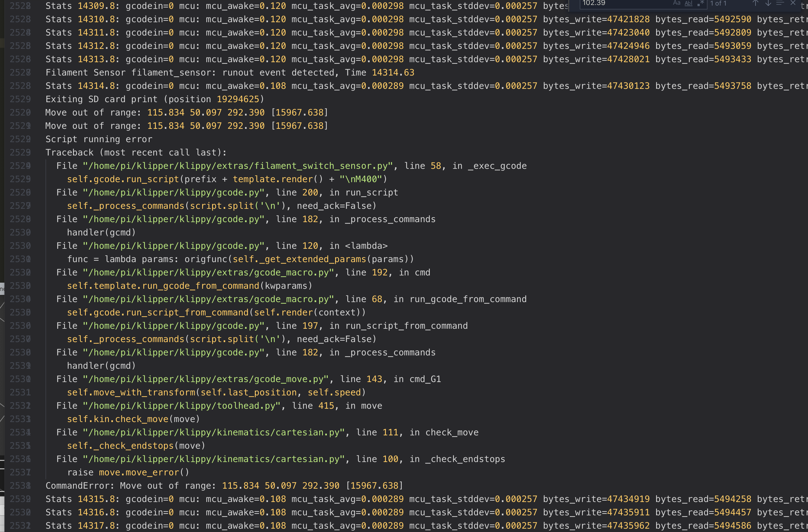Click toolhead.py line 415 in move
The height and width of the screenshot is (532, 808).
219,406
